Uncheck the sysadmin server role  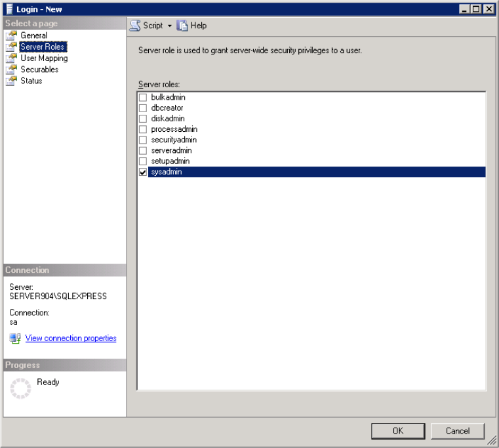[143, 172]
